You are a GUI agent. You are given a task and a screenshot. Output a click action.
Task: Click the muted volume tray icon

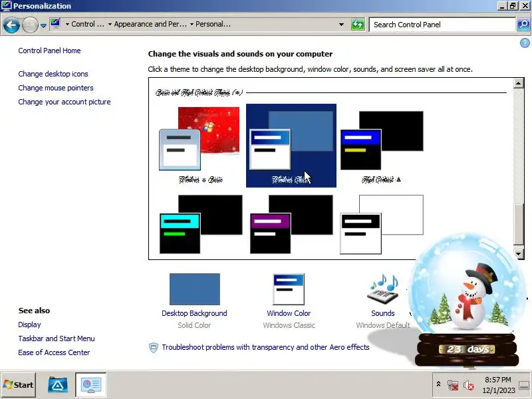[x=469, y=385]
